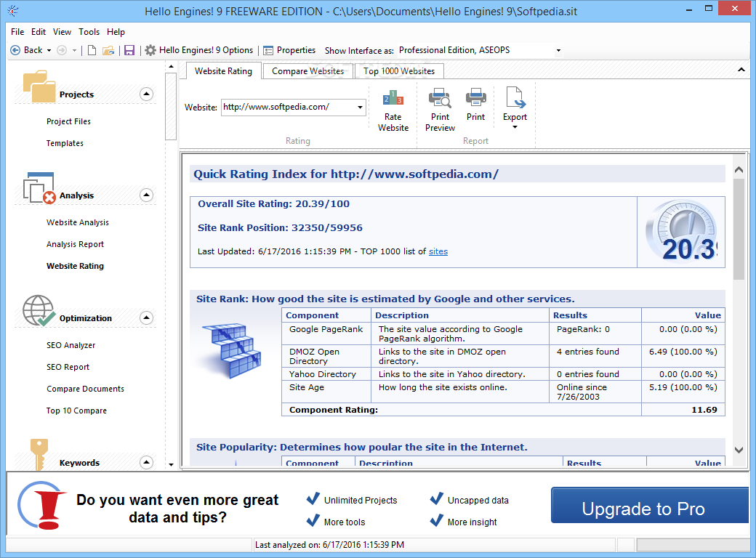
Task: Open Compare Documents in sidebar
Action: click(x=85, y=389)
